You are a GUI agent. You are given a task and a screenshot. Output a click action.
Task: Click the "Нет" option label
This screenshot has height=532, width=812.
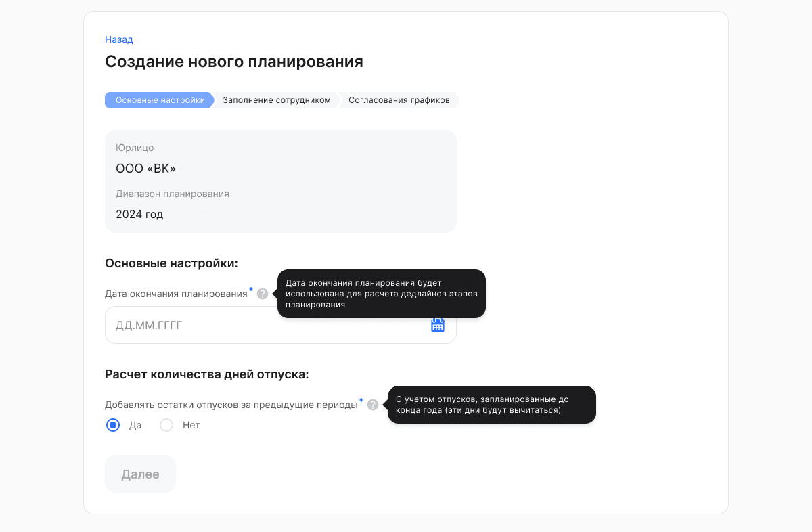pyautogui.click(x=191, y=426)
